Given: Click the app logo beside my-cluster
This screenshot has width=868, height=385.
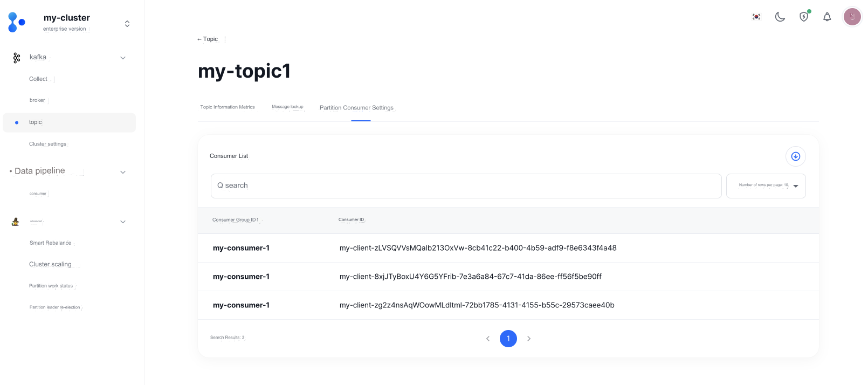Looking at the screenshot, I should (16, 23).
